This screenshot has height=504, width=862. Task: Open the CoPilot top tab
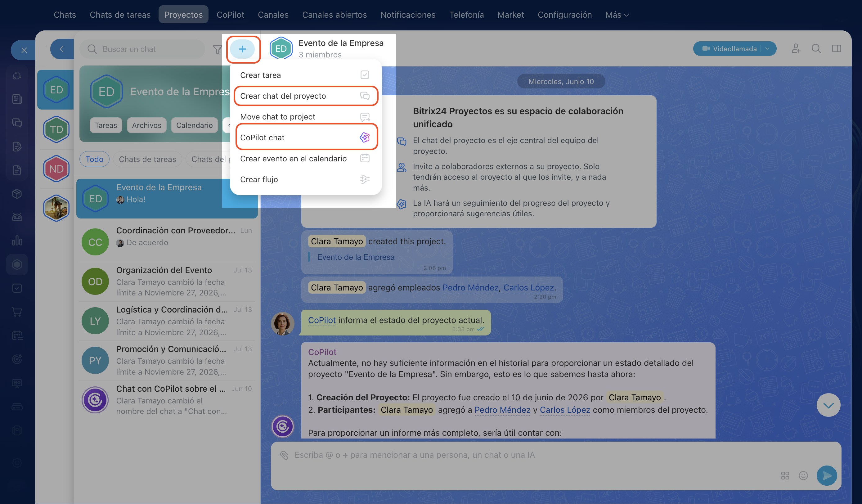tap(230, 15)
